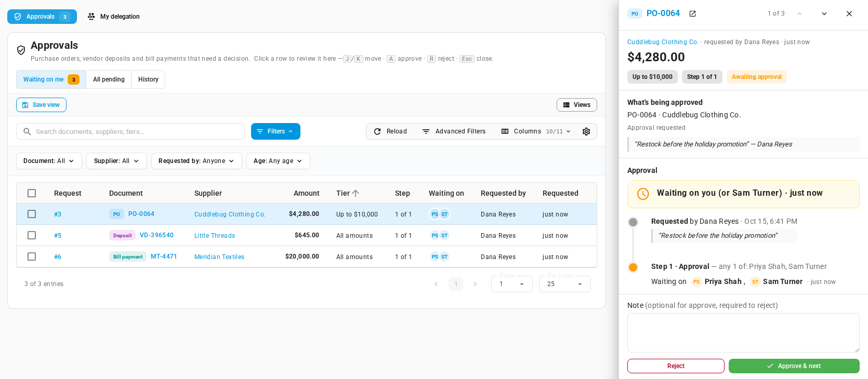Image resolution: width=868 pixels, height=379 pixels.
Task: Click into the Note text area
Action: 743,333
